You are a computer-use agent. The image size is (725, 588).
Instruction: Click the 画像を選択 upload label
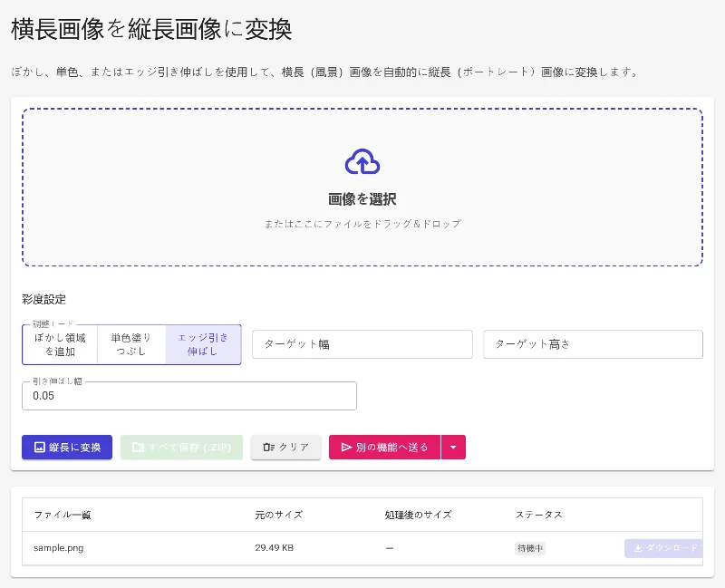(x=362, y=199)
